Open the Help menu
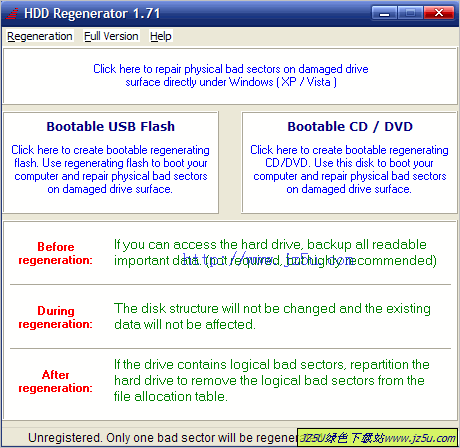This screenshot has height=448, width=460. click(x=161, y=36)
